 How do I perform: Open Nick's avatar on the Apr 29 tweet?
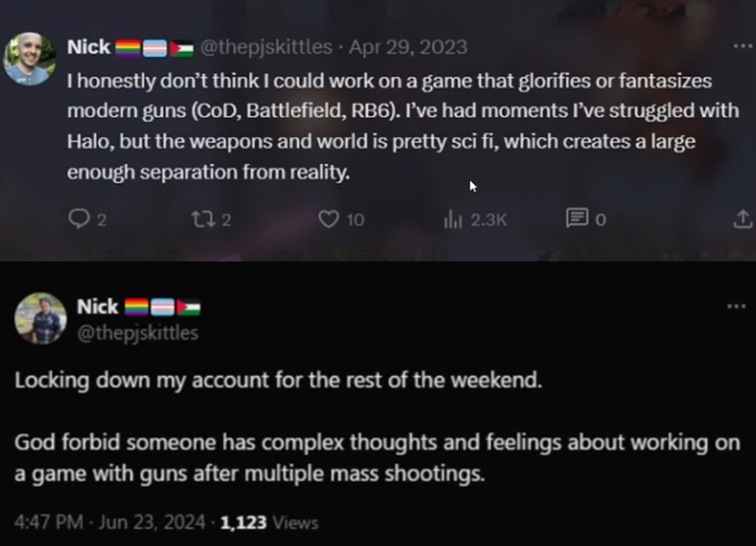pyautogui.click(x=30, y=59)
